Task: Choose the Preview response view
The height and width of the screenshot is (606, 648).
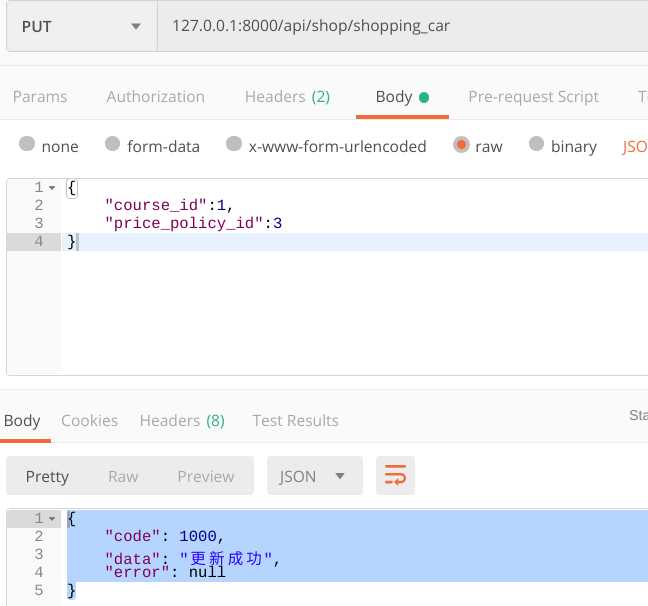Action: pyautogui.click(x=206, y=476)
